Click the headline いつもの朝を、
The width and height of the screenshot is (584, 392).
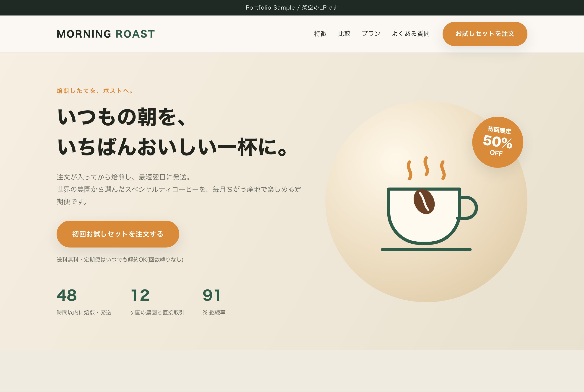(x=122, y=117)
